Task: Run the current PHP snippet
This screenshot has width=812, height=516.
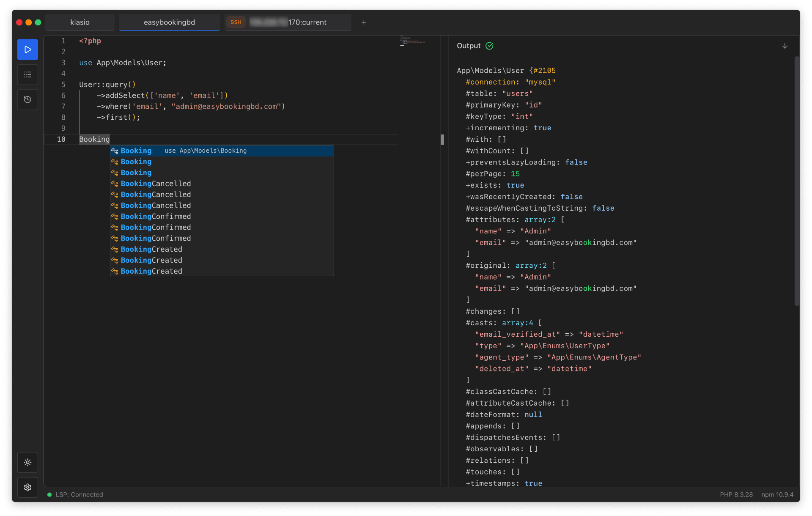Action: pyautogui.click(x=27, y=49)
